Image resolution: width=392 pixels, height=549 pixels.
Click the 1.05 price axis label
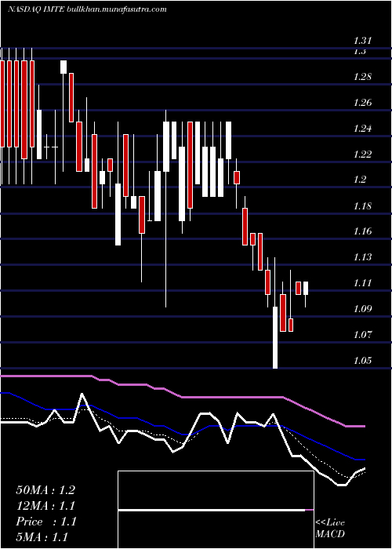362,360
